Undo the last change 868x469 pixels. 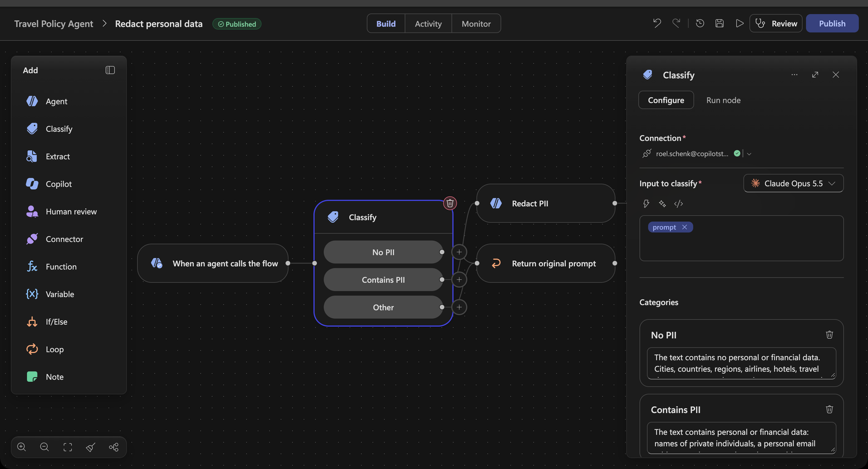tap(657, 23)
